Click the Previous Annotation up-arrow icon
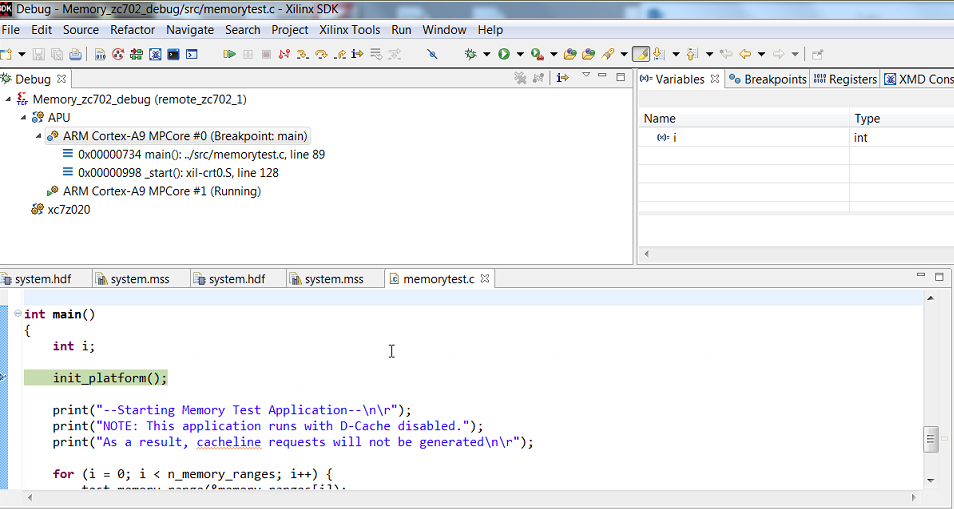The width and height of the screenshot is (954, 509). click(692, 54)
